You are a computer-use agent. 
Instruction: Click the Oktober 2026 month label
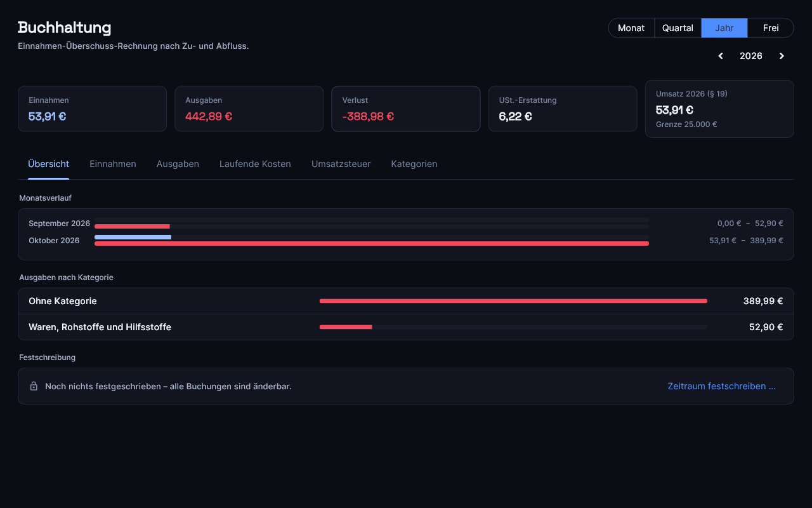tap(54, 241)
